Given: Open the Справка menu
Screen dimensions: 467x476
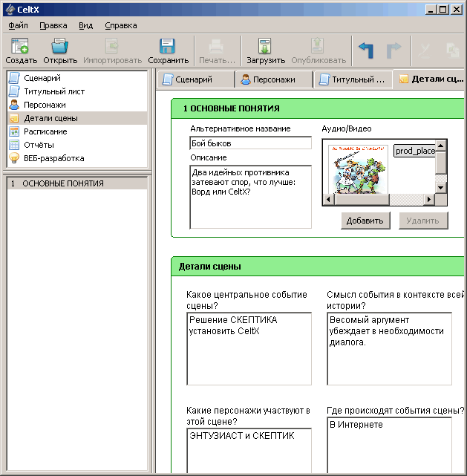Looking at the screenshot, I should (x=121, y=25).
